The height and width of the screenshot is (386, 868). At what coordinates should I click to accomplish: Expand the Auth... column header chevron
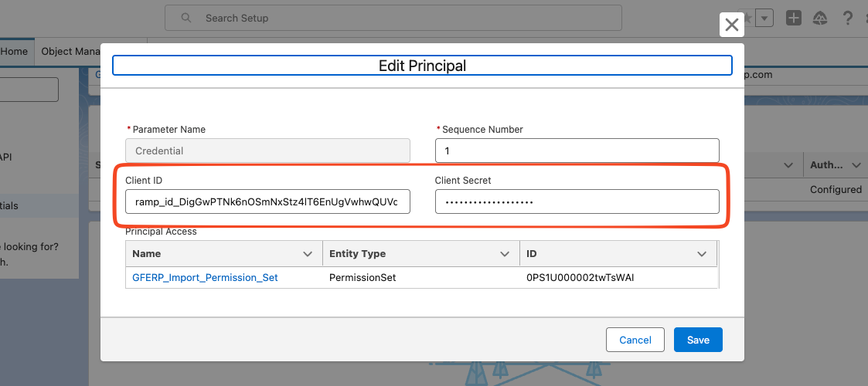[x=856, y=164]
